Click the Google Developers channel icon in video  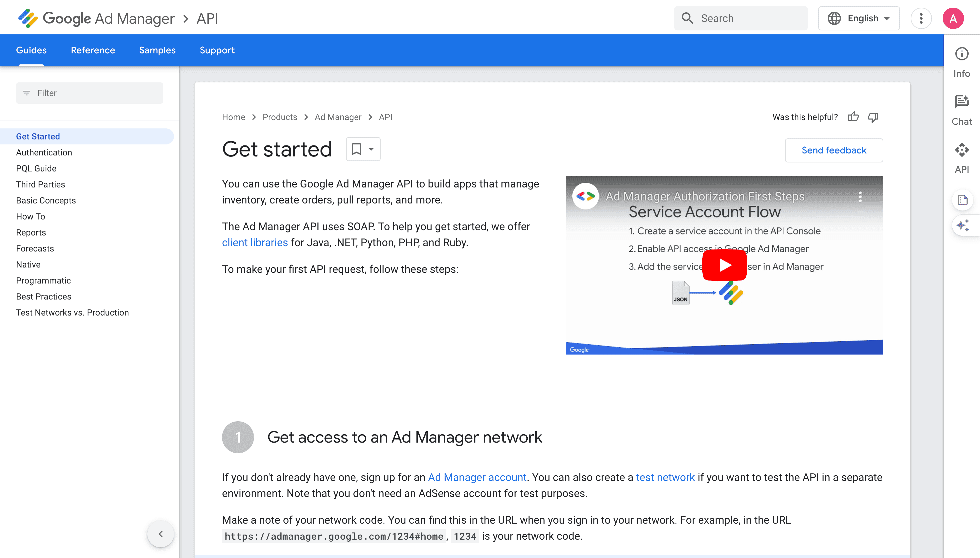[585, 196]
